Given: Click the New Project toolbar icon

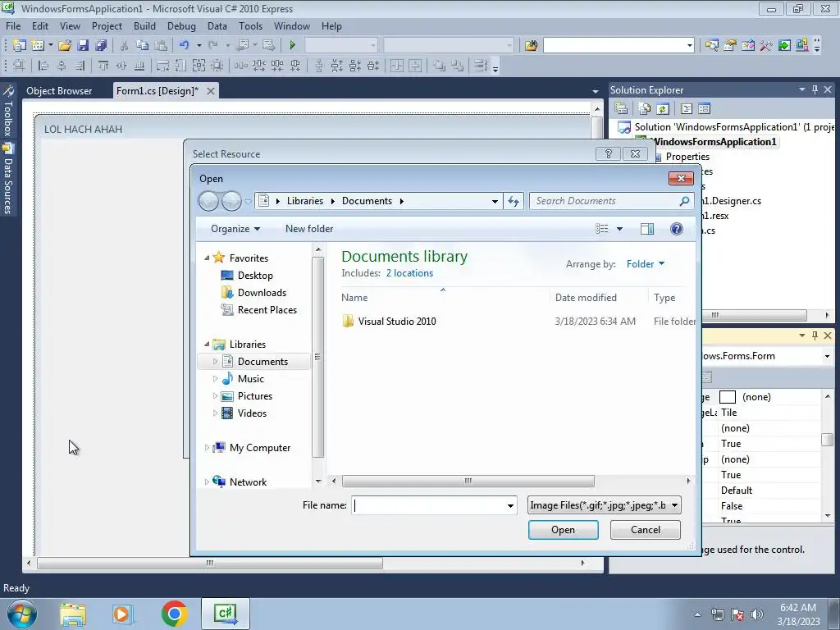Looking at the screenshot, I should click(20, 46).
